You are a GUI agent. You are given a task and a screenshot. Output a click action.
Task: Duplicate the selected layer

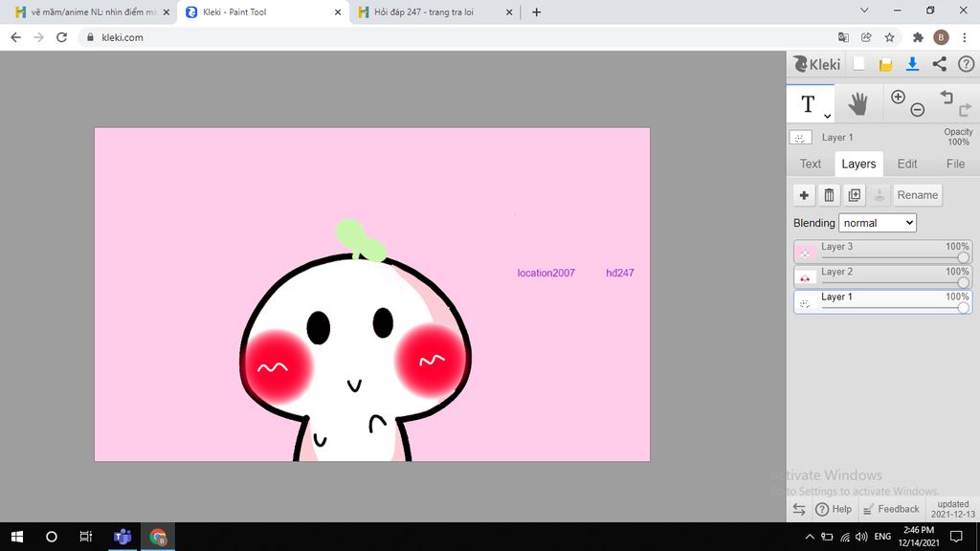click(x=854, y=195)
